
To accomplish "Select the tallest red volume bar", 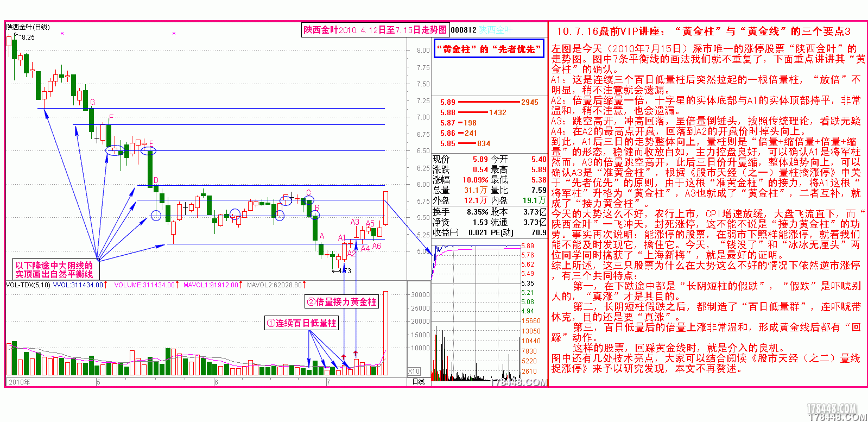I will [385, 333].
